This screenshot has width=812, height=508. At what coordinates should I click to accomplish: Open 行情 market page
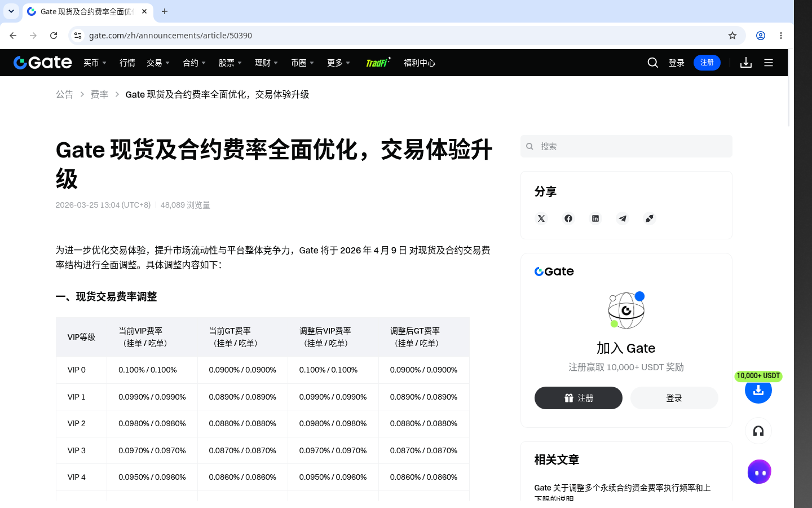(127, 63)
